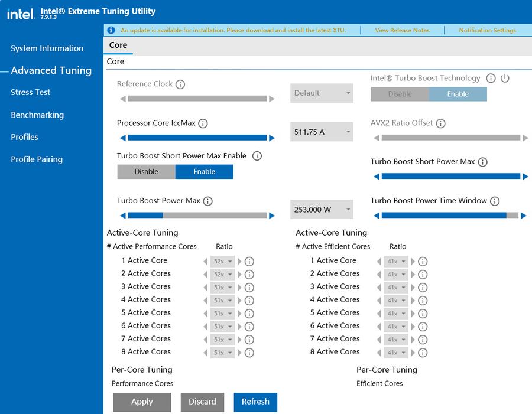Open info for Turbo Boost Short Power Max Enable
The width and height of the screenshot is (532, 414).
pos(257,156)
